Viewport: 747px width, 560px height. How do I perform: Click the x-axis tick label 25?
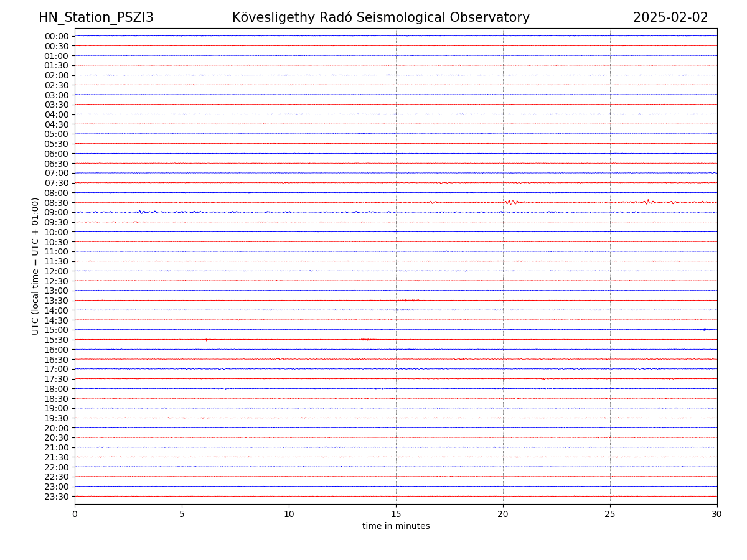click(x=610, y=514)
